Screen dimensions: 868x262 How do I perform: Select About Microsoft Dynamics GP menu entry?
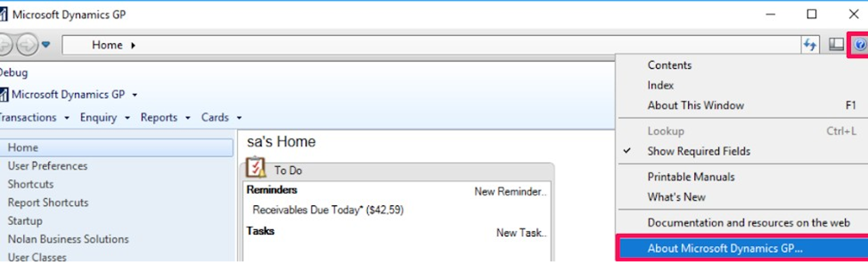coord(725,248)
